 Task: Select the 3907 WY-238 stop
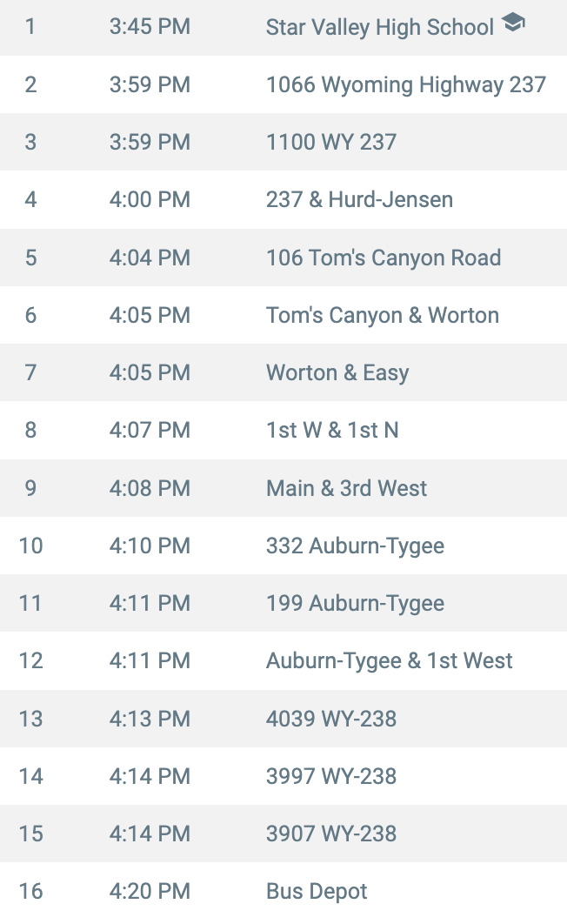pyautogui.click(x=331, y=834)
